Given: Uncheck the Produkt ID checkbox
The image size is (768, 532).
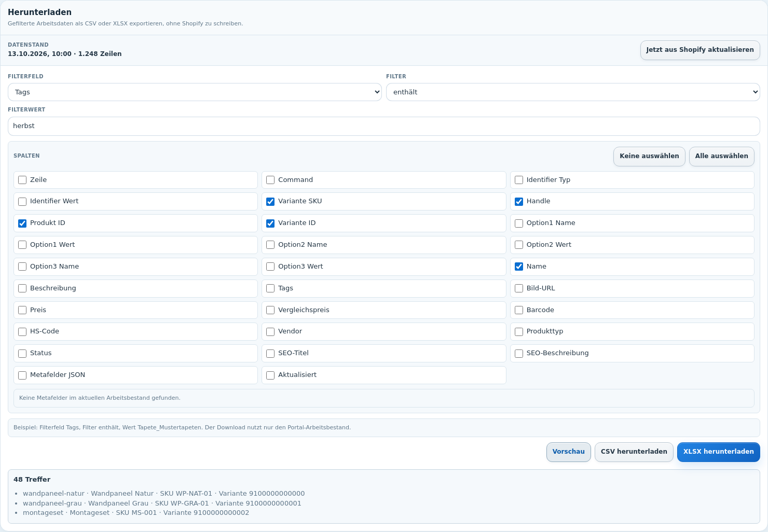Looking at the screenshot, I should (x=22, y=223).
